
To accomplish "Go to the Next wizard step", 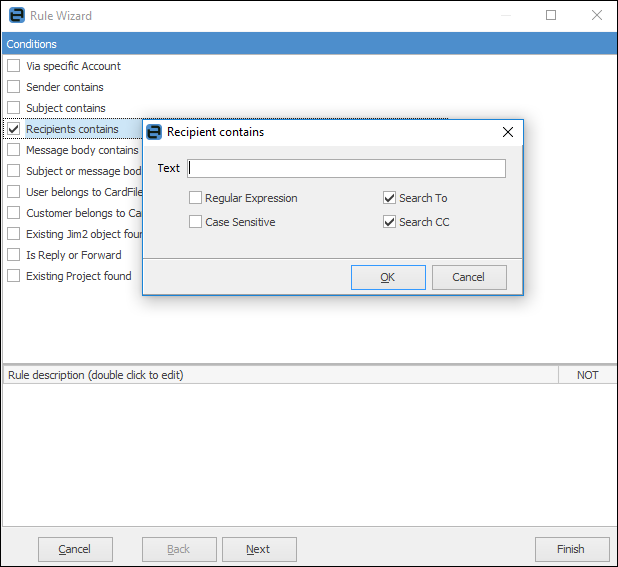I will [x=259, y=549].
